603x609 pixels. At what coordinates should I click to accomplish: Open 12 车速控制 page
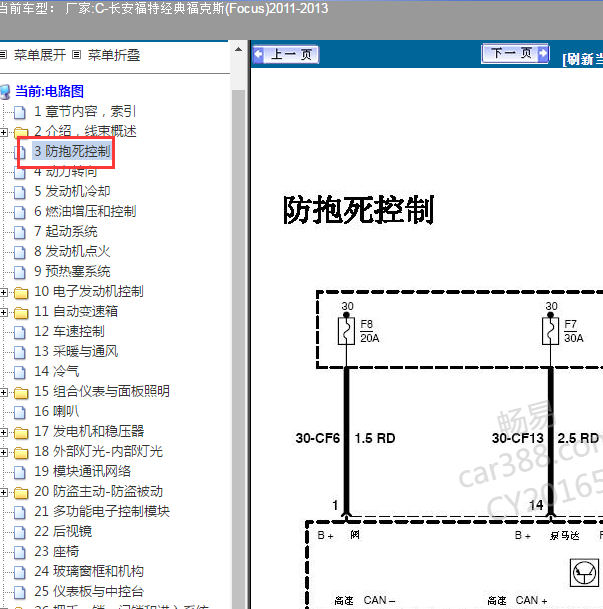tap(69, 331)
